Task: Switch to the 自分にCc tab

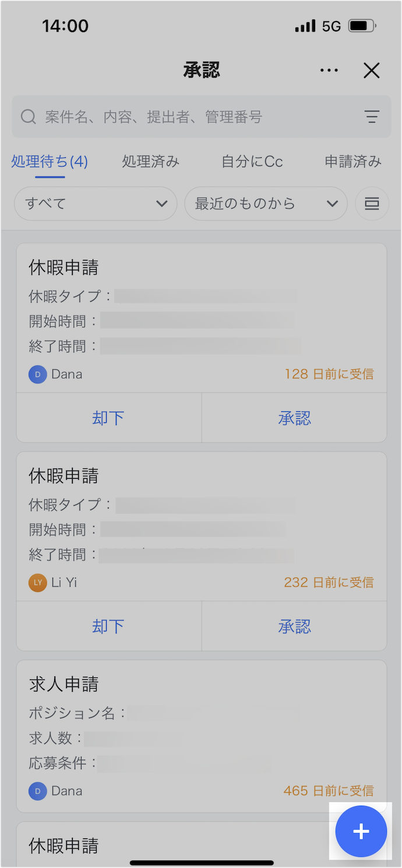Action: coord(252,161)
